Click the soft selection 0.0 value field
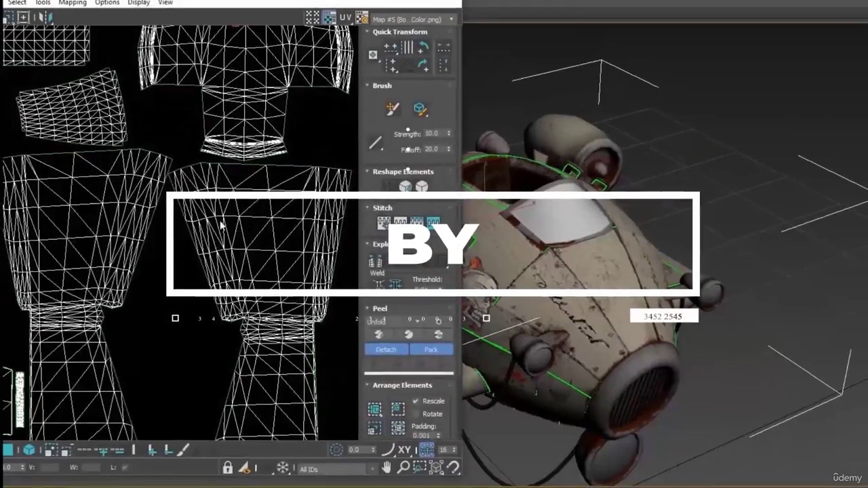 pyautogui.click(x=357, y=449)
